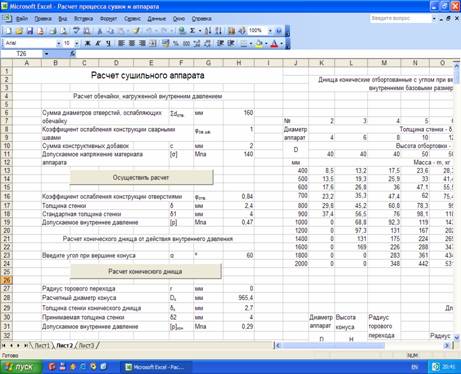Screen dimensions: 461x374
Task: Apply red font color A
Action: coord(274,43)
